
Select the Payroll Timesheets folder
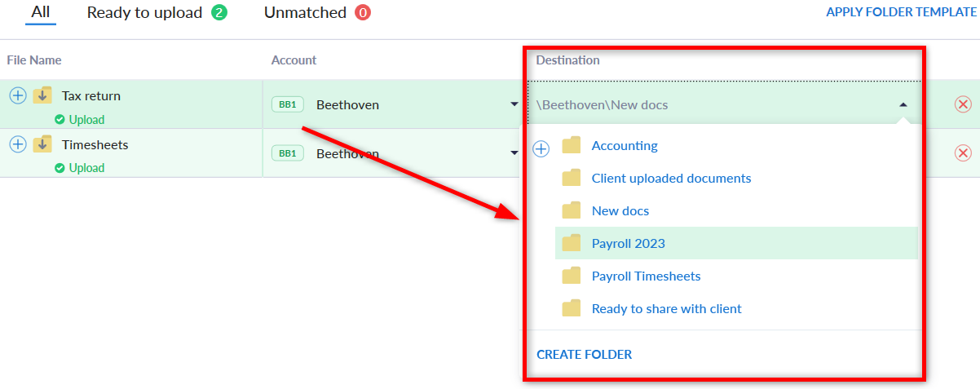click(646, 276)
